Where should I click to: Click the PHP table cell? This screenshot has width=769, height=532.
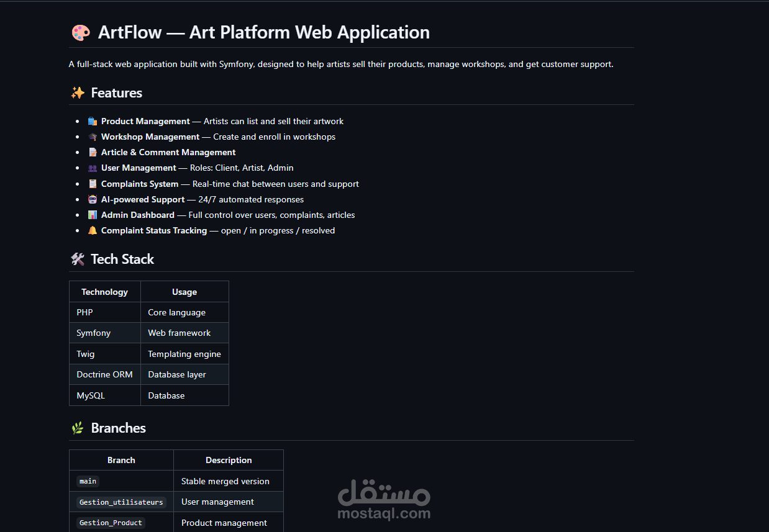pos(105,312)
